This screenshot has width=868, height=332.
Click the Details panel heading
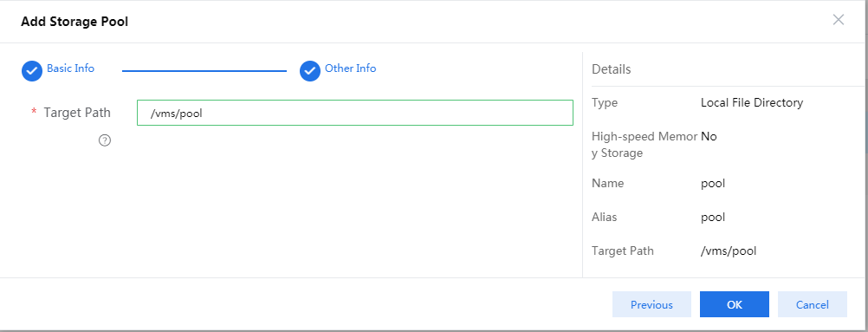611,69
